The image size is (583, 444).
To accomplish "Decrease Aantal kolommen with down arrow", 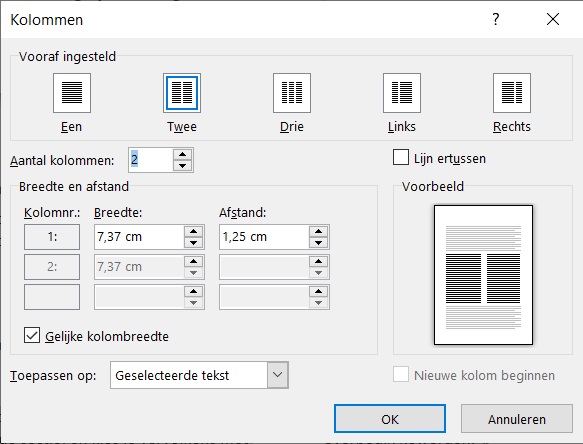I will [x=183, y=165].
